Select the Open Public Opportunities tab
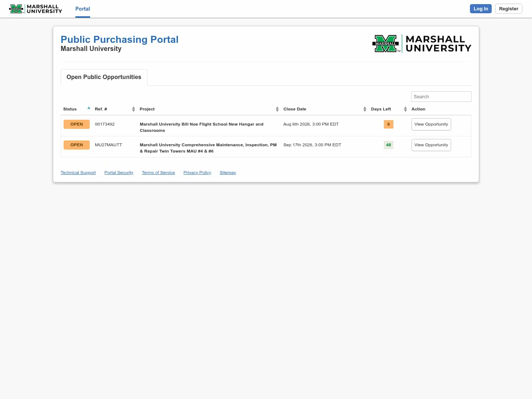Screen dimensions: 532x399 (104, 77)
